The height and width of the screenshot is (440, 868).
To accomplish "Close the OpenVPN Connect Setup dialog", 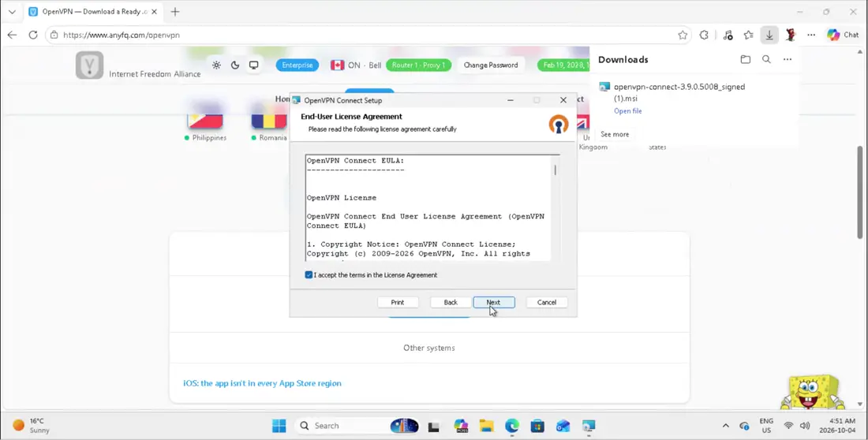I will pos(563,100).
